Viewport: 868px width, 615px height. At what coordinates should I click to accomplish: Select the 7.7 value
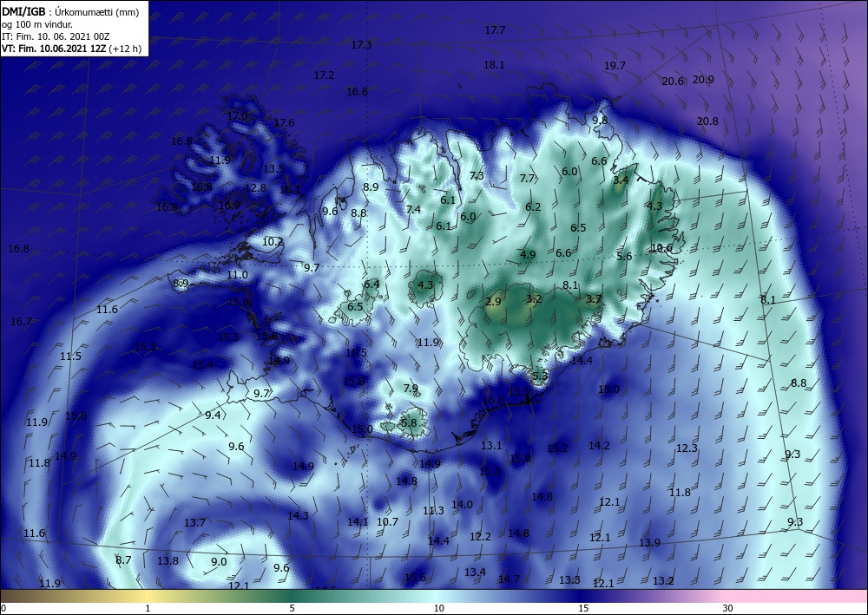point(527,178)
